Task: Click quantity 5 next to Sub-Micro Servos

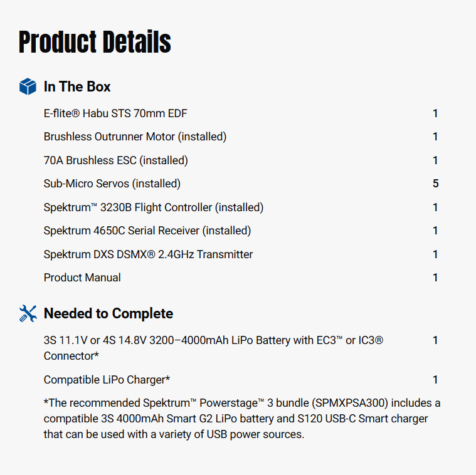Action: (435, 184)
